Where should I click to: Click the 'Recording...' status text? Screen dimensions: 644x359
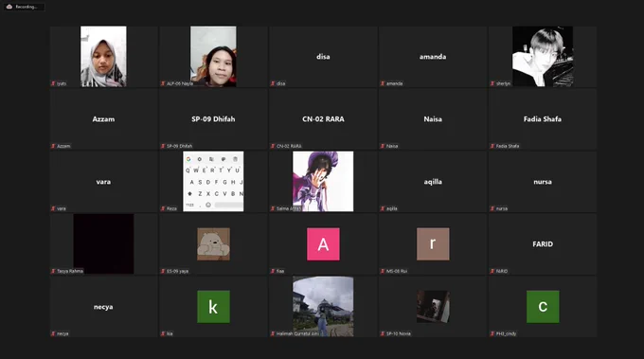(27, 7)
